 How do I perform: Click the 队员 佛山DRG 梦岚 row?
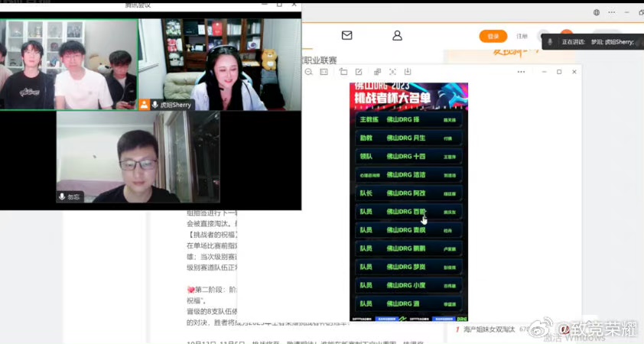pyautogui.click(x=408, y=267)
